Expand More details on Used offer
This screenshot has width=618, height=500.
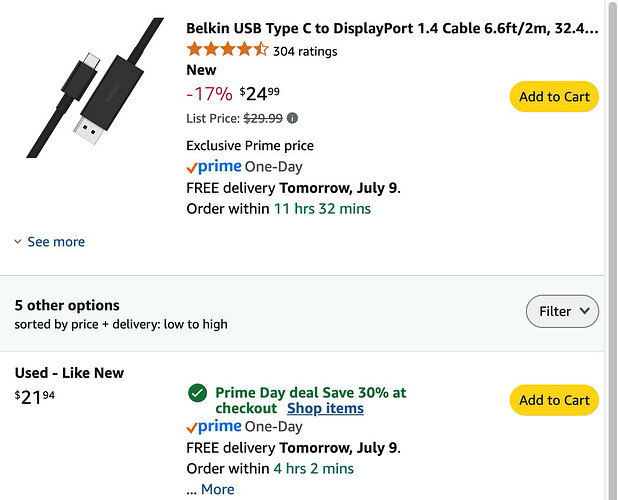tap(218, 489)
